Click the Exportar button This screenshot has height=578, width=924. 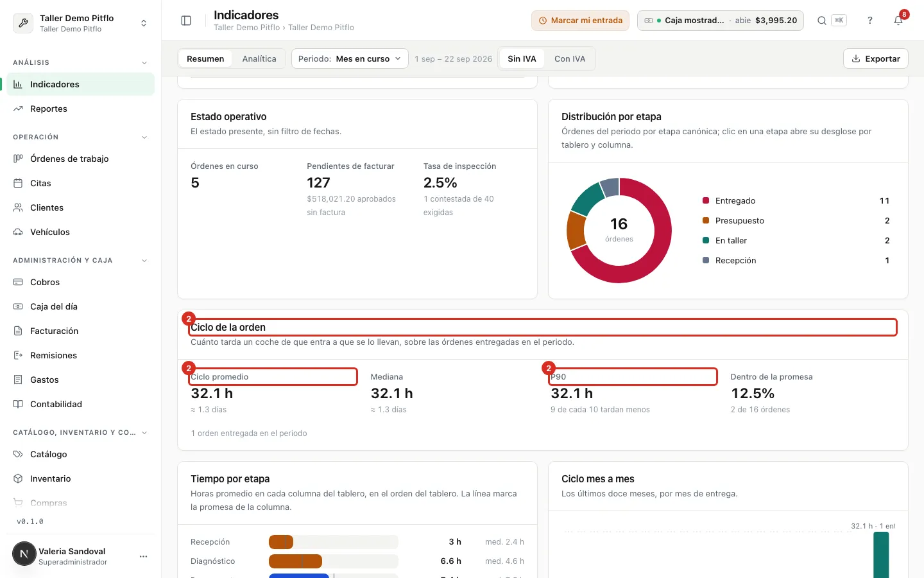[876, 58]
